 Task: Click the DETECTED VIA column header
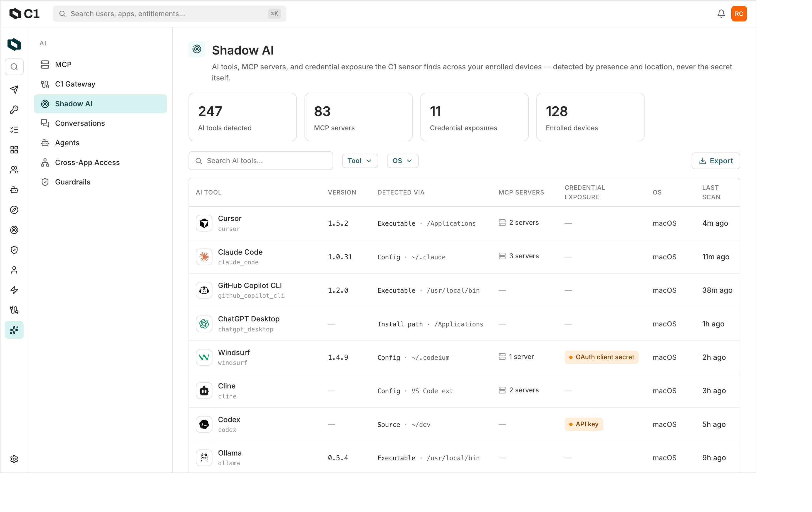point(401,192)
